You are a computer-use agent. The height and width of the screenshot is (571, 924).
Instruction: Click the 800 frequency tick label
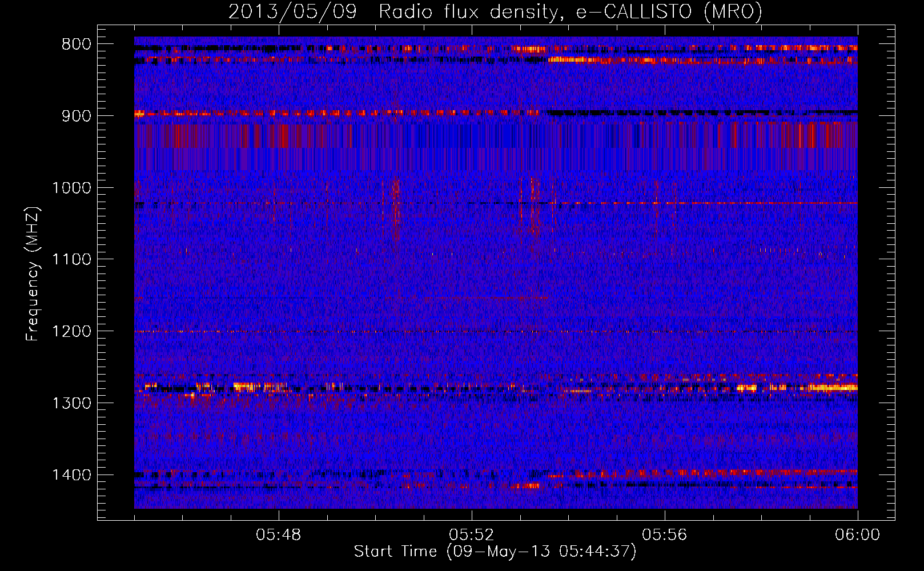click(x=77, y=45)
